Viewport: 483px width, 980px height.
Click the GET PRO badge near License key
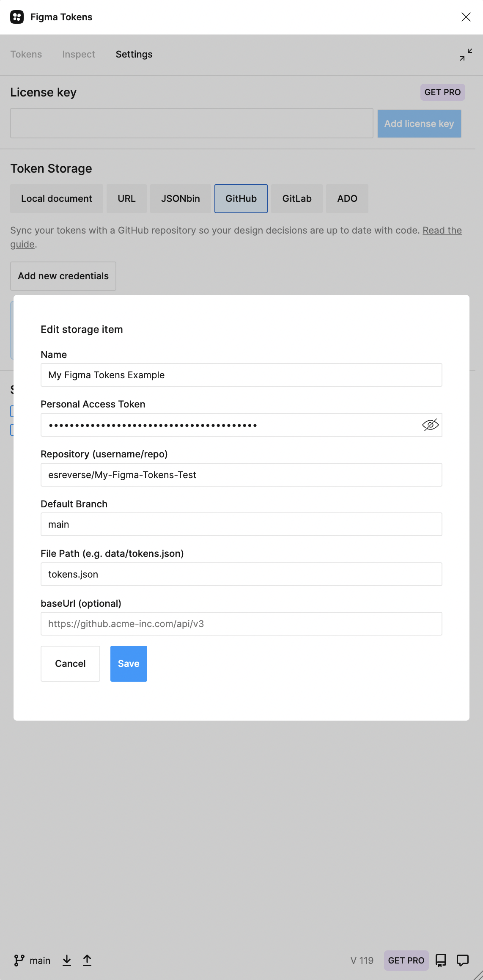click(442, 92)
